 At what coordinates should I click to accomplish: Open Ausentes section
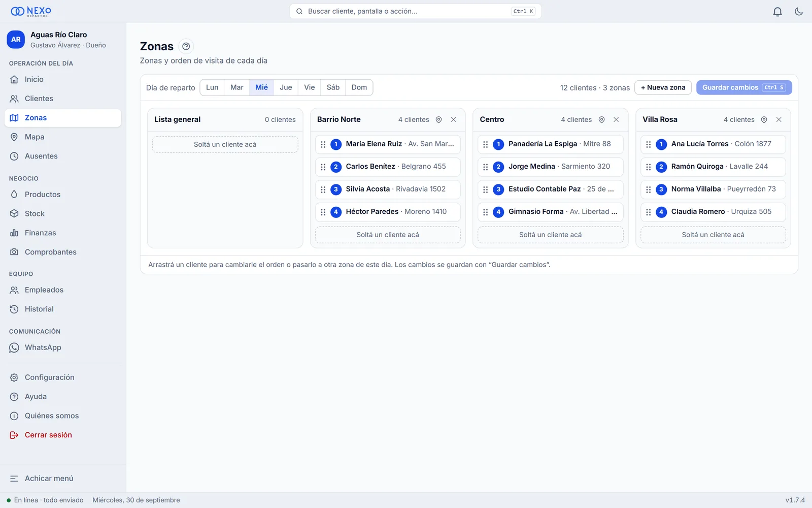pyautogui.click(x=63, y=156)
